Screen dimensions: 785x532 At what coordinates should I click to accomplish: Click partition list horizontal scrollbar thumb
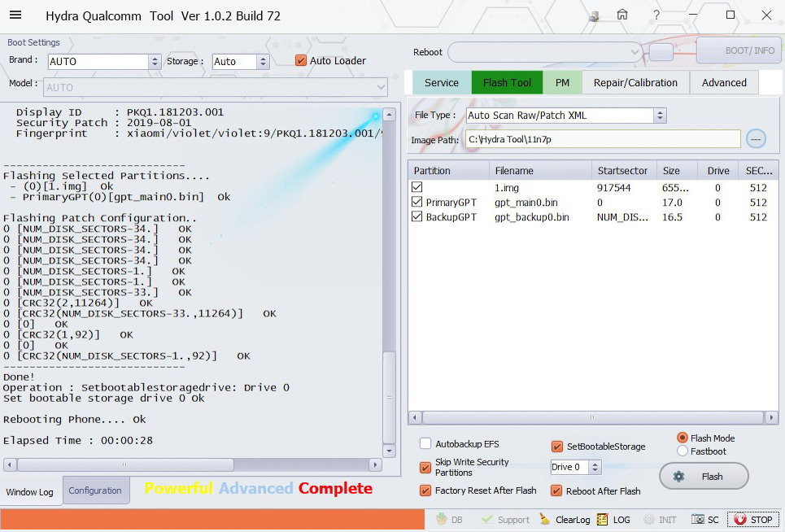[593, 416]
